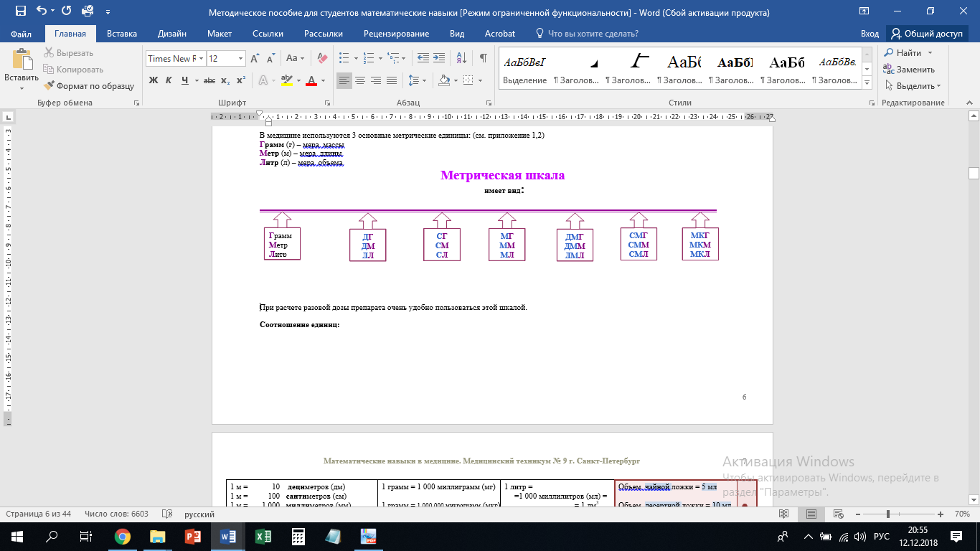The image size is (980, 551).
Task: Click the Заменить replace button
Action: (909, 70)
